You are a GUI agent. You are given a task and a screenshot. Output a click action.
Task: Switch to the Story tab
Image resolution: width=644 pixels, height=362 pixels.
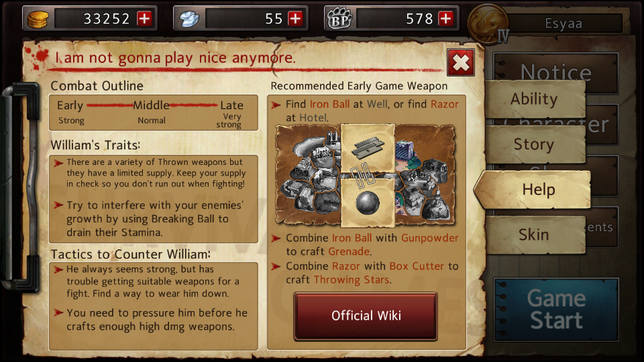[535, 145]
